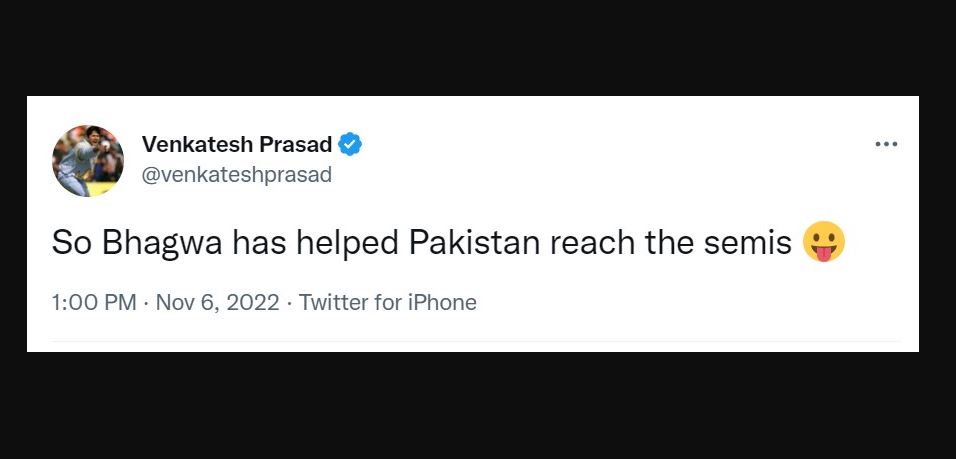The image size is (956, 459).
Task: Click the word iPhone in the source label
Action: 442,302
